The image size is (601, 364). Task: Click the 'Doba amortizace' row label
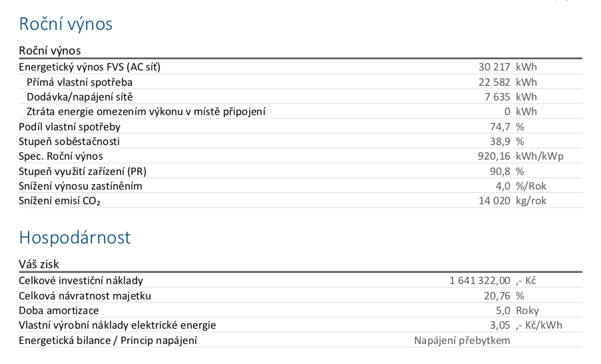pos(59,310)
